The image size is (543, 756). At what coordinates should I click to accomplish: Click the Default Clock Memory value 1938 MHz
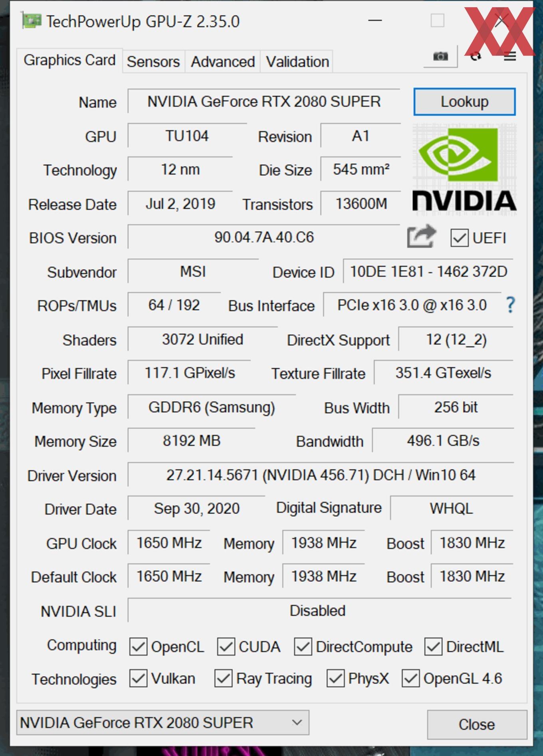pyautogui.click(x=323, y=576)
